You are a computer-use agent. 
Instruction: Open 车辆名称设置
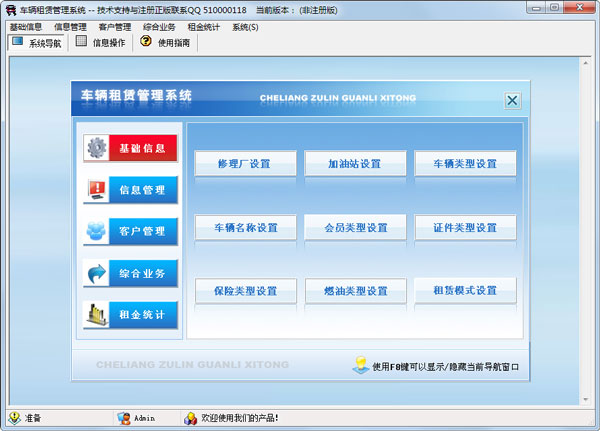pyautogui.click(x=245, y=228)
